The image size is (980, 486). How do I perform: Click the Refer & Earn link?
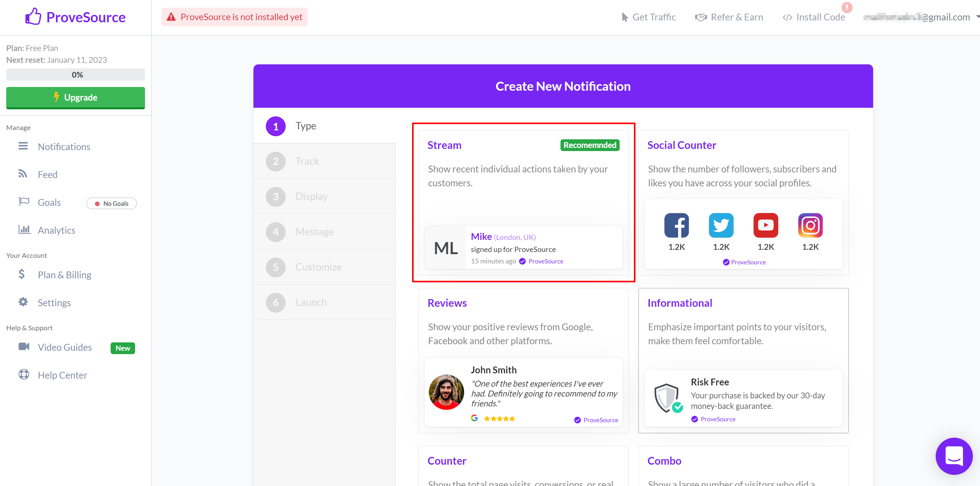729,17
